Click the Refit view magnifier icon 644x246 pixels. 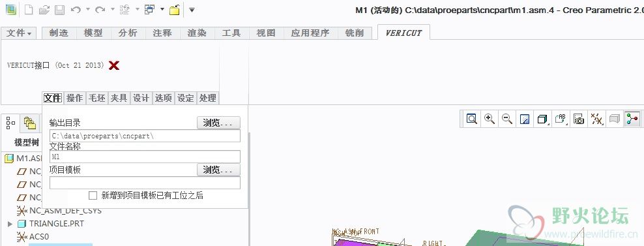[472, 119]
